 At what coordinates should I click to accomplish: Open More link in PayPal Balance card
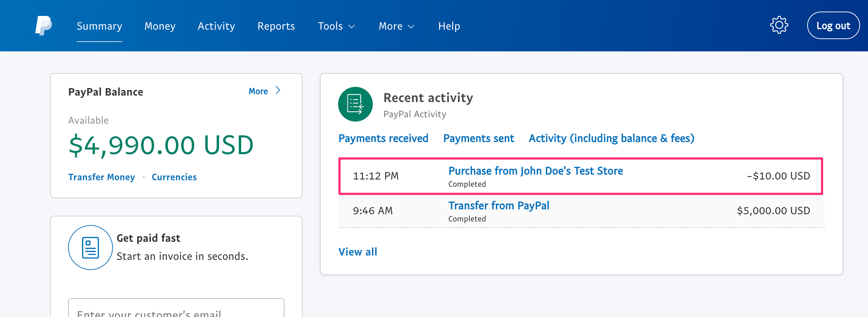pyautogui.click(x=258, y=91)
